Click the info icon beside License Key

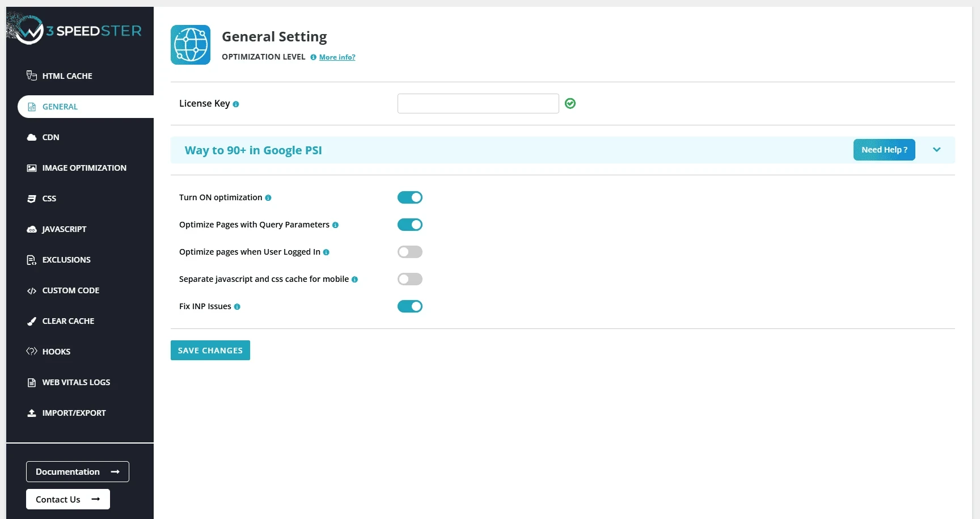[x=236, y=104]
